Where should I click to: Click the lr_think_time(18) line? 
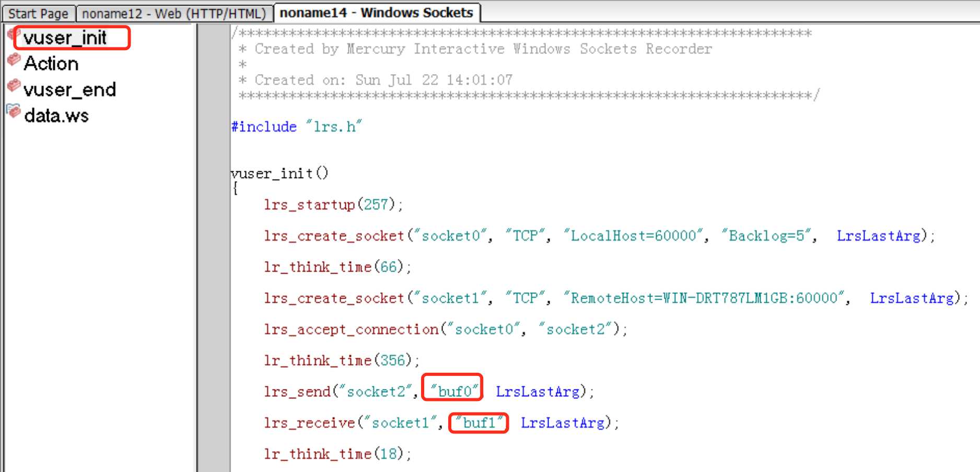[x=337, y=454]
